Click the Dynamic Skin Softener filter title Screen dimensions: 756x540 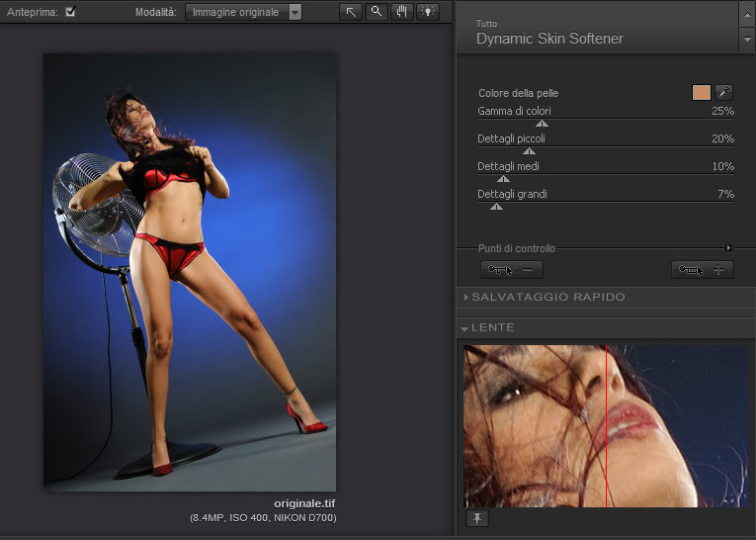pyautogui.click(x=549, y=39)
